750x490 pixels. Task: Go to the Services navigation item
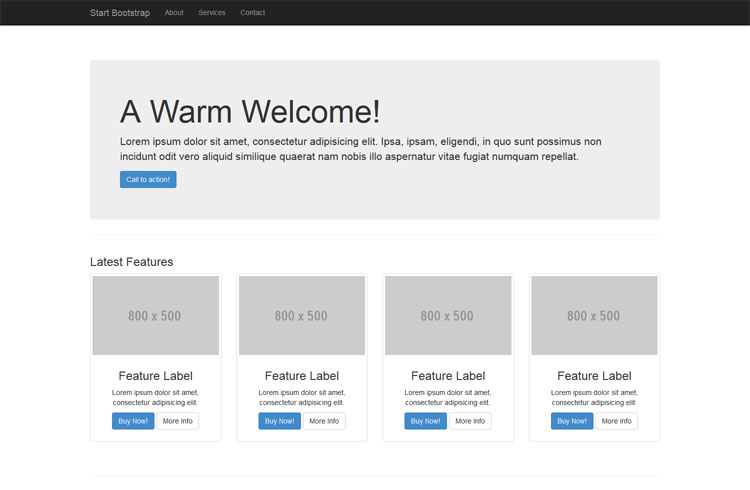tap(212, 13)
